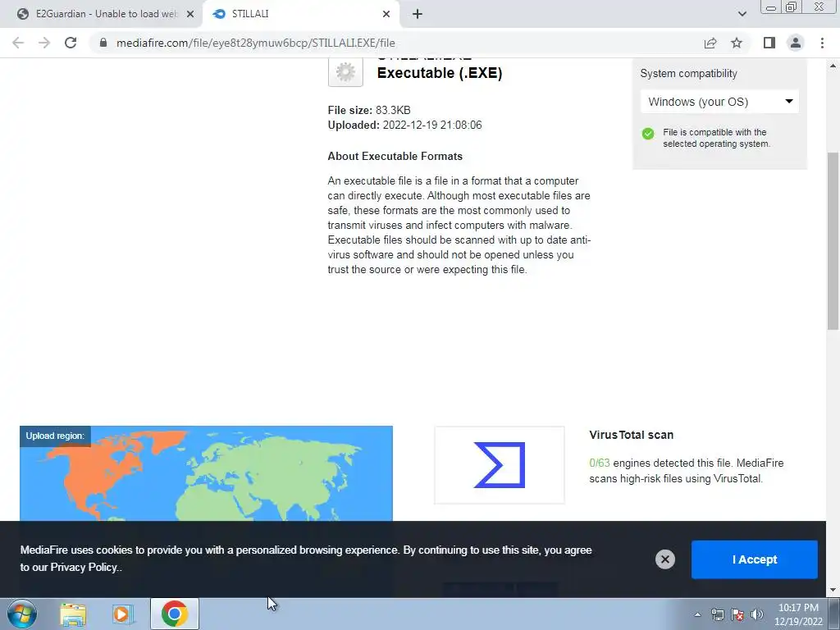Screen dimensions: 840x630
Task: Click the Chrome taskbar icon
Action: click(174, 614)
